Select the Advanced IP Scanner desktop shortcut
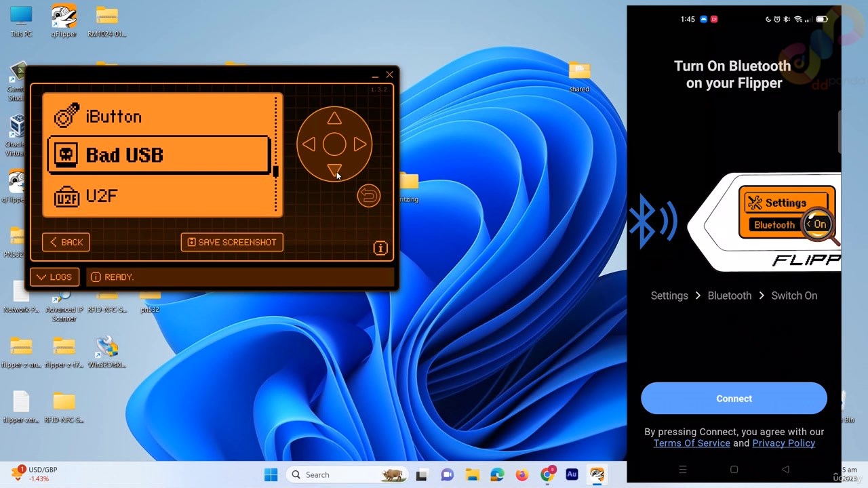Viewport: 868px width, 488px height. click(x=64, y=306)
